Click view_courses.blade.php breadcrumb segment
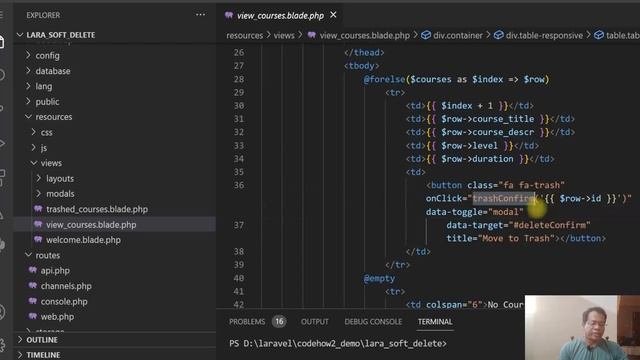Screen dimensions: 640x360 [x=364, y=36]
